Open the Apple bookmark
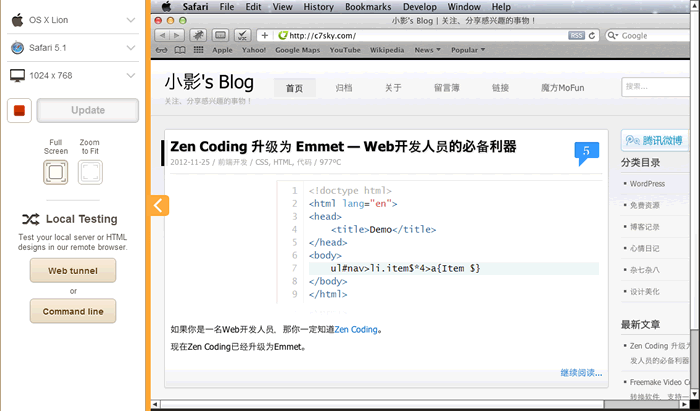This screenshot has width=700, height=411. tap(222, 50)
